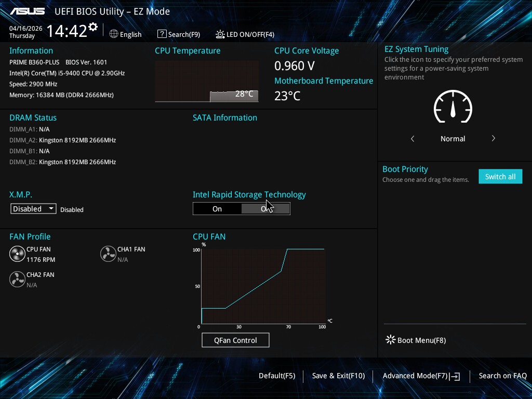The image size is (532, 399).
Task: Click the LED lamp icon
Action: click(220, 34)
